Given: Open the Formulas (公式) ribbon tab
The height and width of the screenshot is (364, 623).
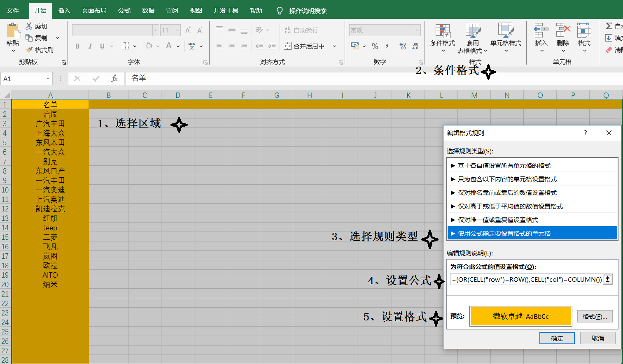Looking at the screenshot, I should point(124,10).
